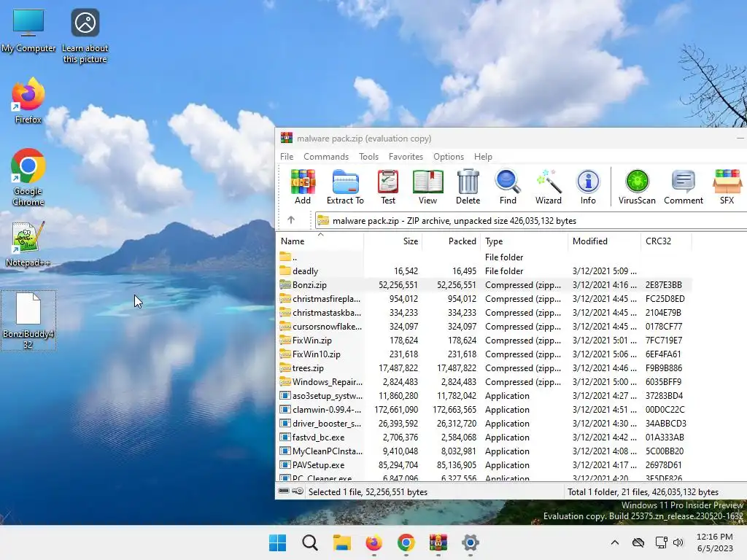Go up one level with arrow button
Screen dimensions: 747x560
(x=291, y=220)
